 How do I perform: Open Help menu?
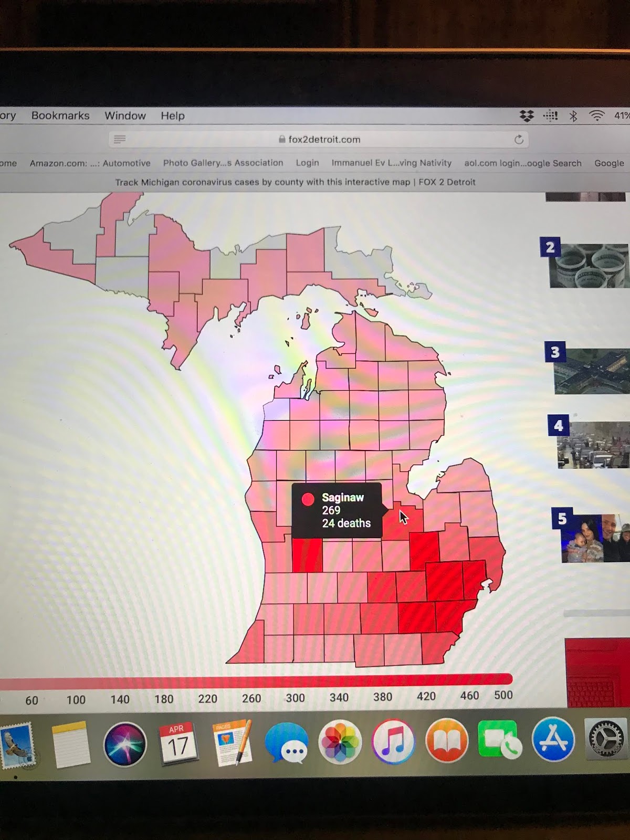[x=173, y=115]
